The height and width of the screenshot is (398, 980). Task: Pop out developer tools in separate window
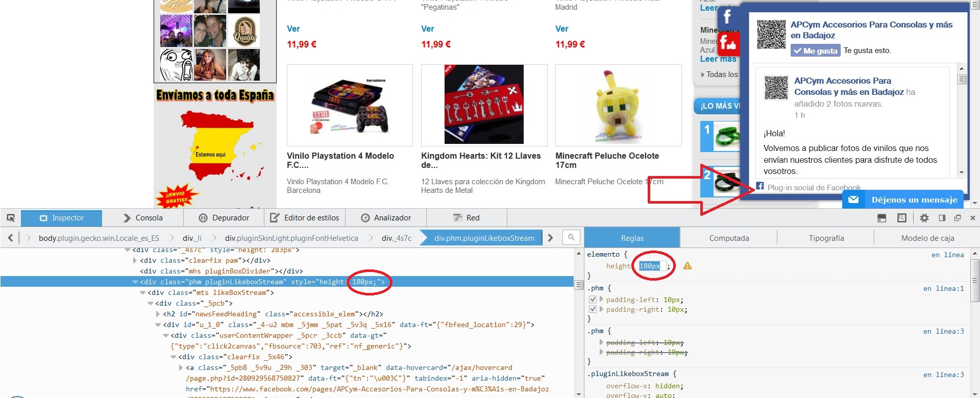click(958, 218)
